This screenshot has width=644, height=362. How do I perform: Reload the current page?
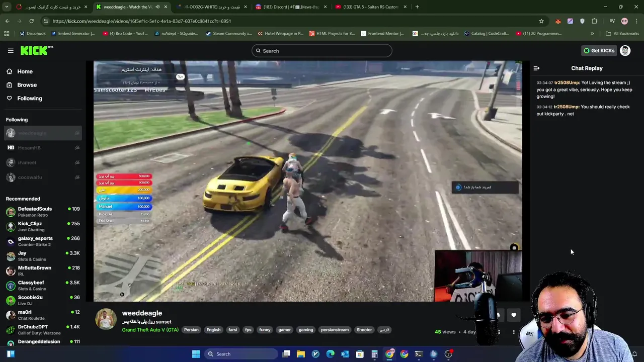click(x=31, y=21)
